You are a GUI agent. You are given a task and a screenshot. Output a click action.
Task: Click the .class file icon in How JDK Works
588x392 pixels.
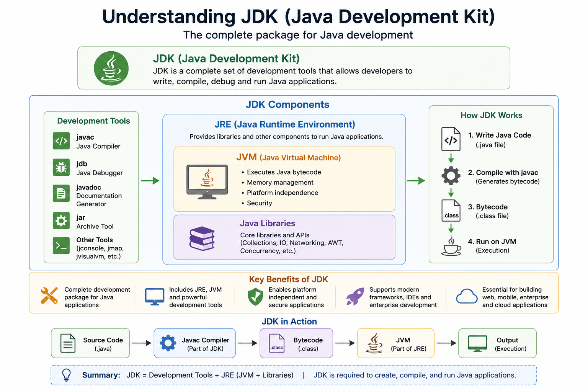[x=451, y=210]
